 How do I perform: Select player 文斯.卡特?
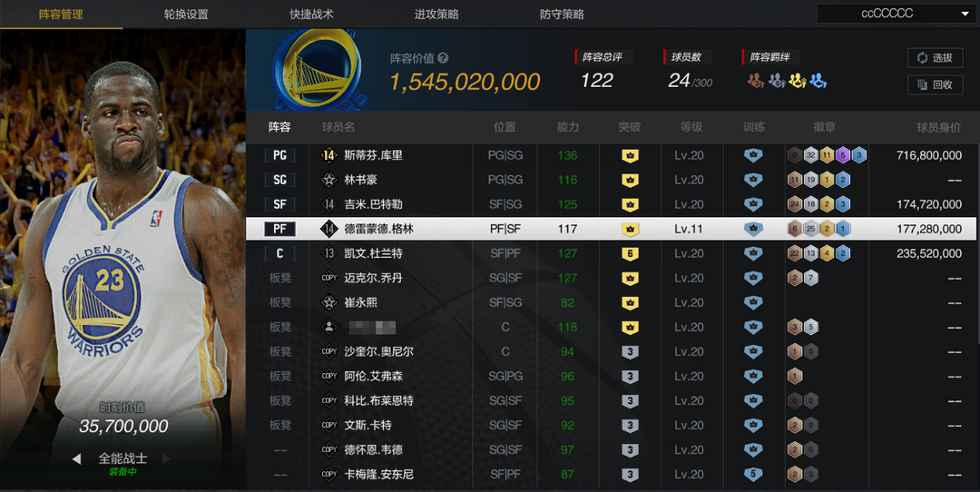coord(367,425)
